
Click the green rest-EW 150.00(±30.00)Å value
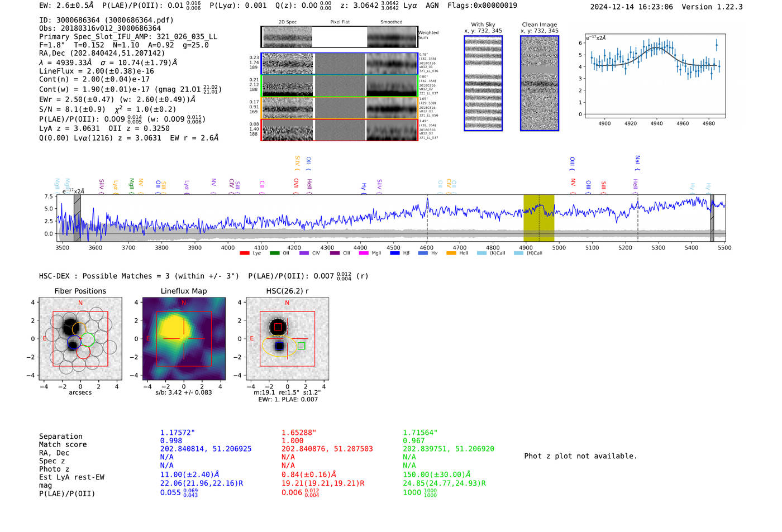(436, 475)
